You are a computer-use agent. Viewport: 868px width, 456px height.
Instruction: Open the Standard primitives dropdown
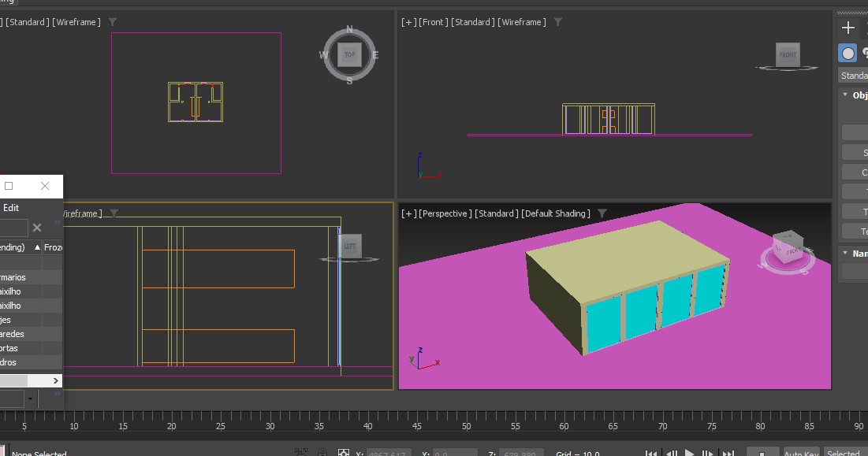853,76
